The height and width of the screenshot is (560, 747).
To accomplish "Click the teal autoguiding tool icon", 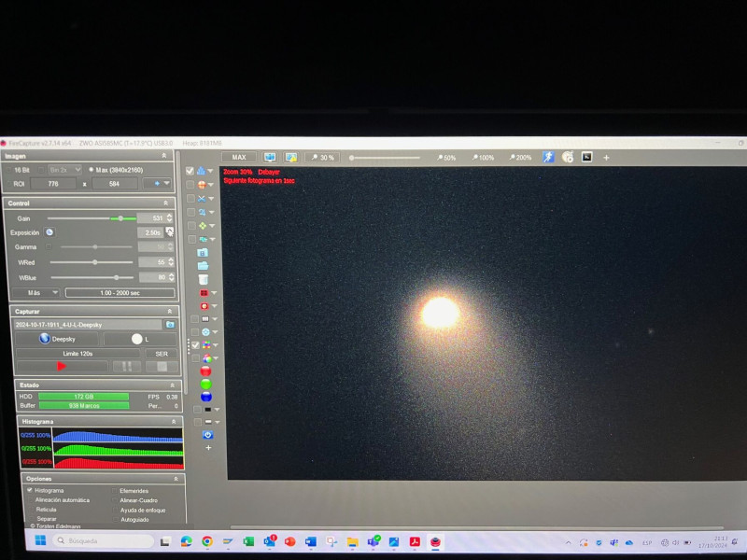I will [x=204, y=239].
